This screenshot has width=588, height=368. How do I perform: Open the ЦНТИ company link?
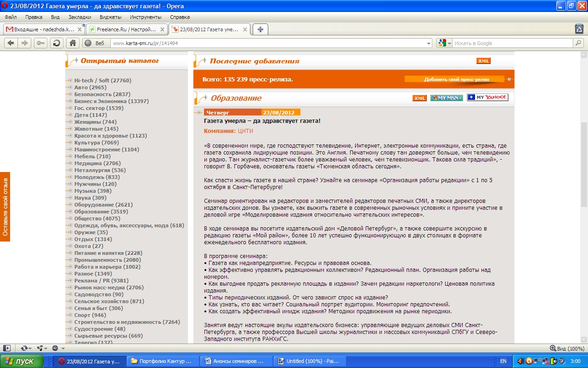[245, 131]
